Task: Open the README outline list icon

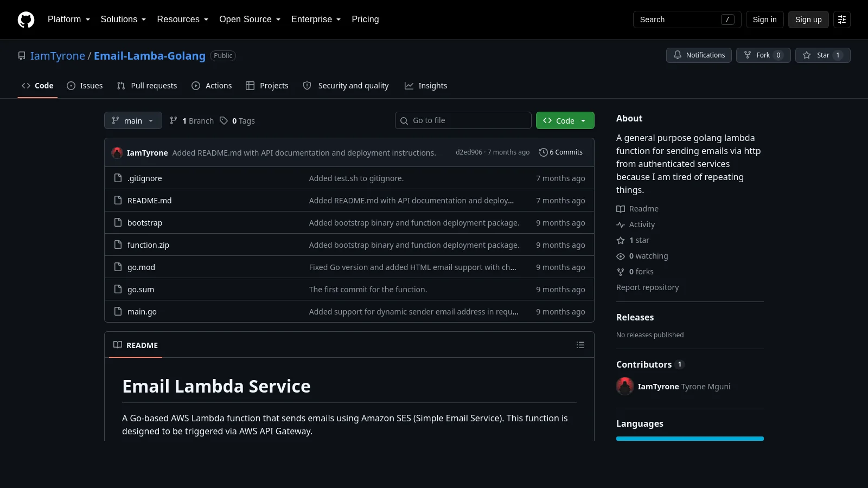Action: [x=580, y=345]
